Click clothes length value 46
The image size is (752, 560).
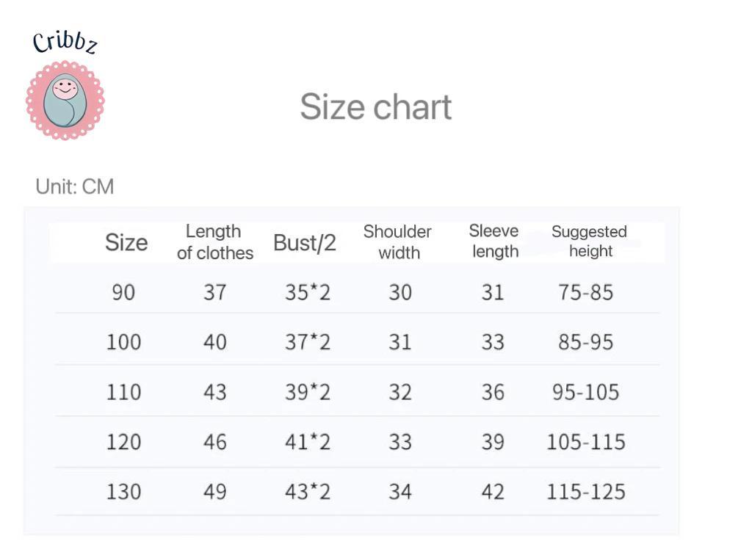click(x=214, y=442)
